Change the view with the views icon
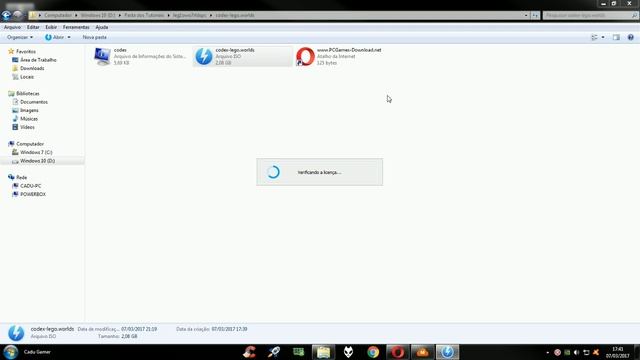 pos(594,37)
